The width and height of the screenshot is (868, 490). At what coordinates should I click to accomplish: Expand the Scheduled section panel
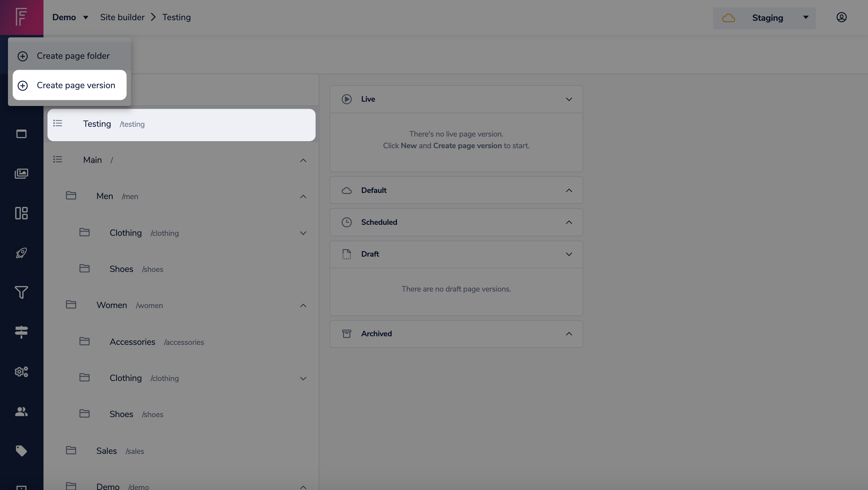(568, 222)
